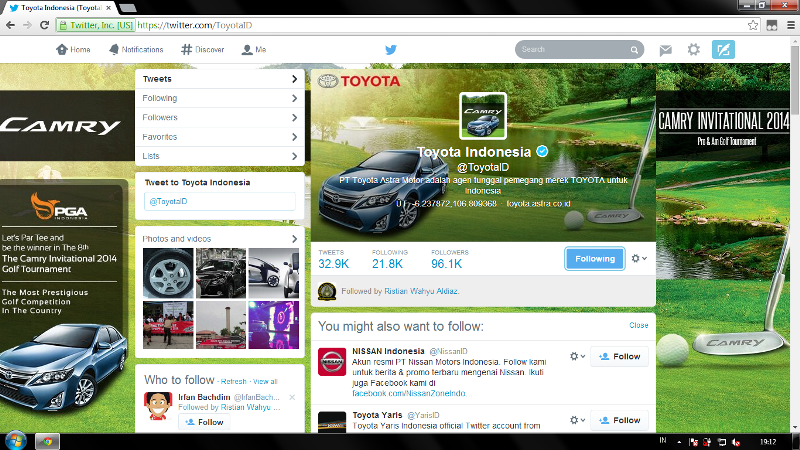Bookmark this page with the star icon
This screenshot has width=800, height=450.
pos(753,24)
